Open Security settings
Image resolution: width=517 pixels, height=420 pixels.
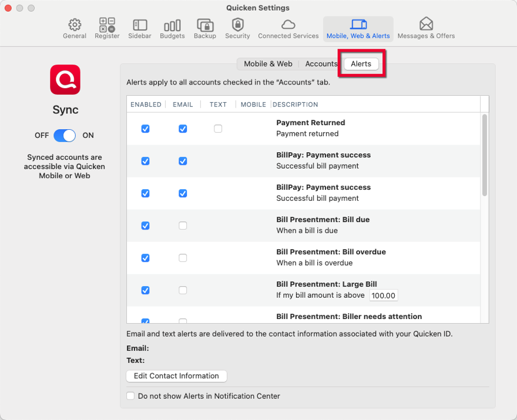(237, 28)
